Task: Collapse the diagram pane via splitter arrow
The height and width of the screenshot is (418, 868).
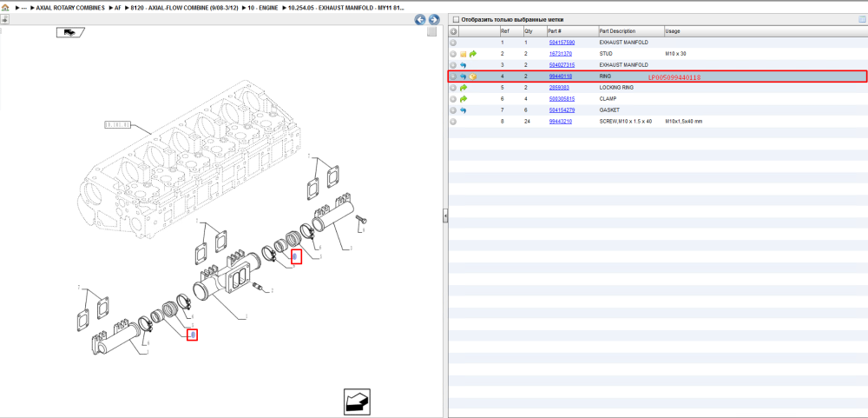Action: pos(445,216)
